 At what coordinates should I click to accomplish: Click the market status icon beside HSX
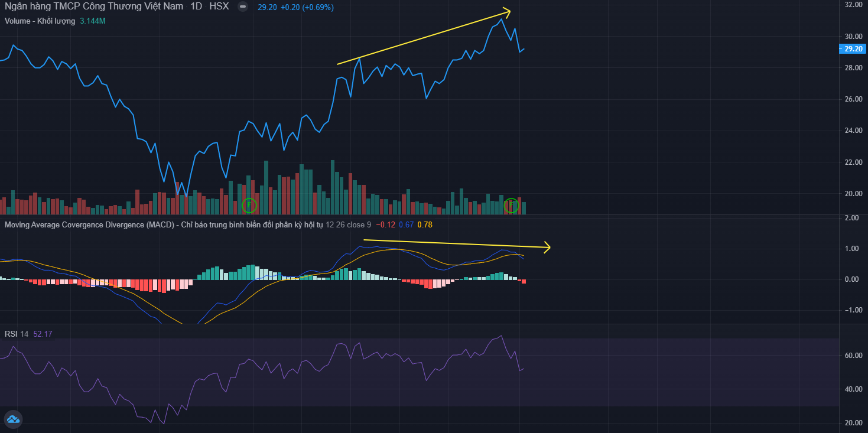point(243,7)
